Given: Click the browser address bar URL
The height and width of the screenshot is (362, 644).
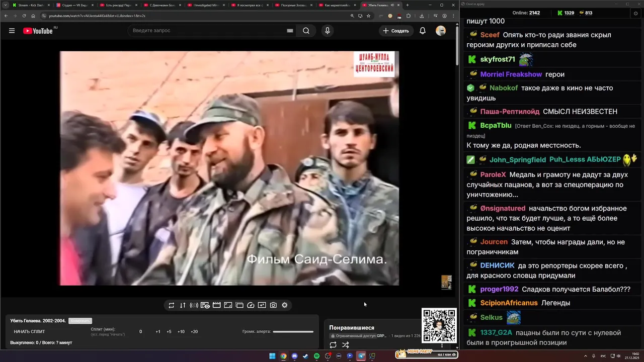Looking at the screenshot, I should point(97,16).
